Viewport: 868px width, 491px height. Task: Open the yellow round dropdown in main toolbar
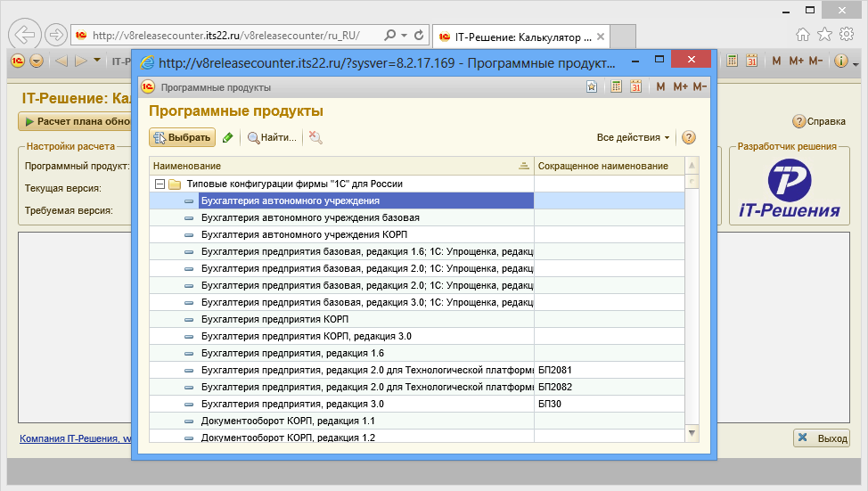37,61
